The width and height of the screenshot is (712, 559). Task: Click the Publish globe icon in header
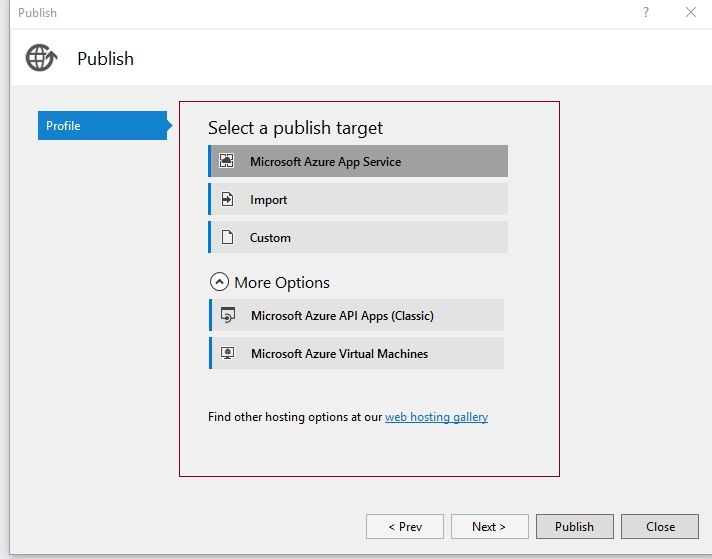click(41, 58)
